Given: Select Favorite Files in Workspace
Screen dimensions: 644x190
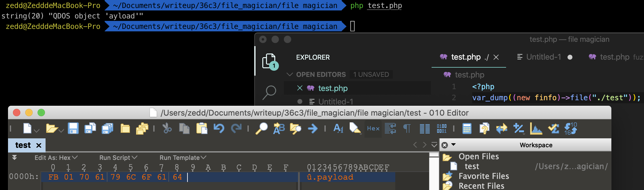Looking at the screenshot, I should pyautogui.click(x=484, y=176).
